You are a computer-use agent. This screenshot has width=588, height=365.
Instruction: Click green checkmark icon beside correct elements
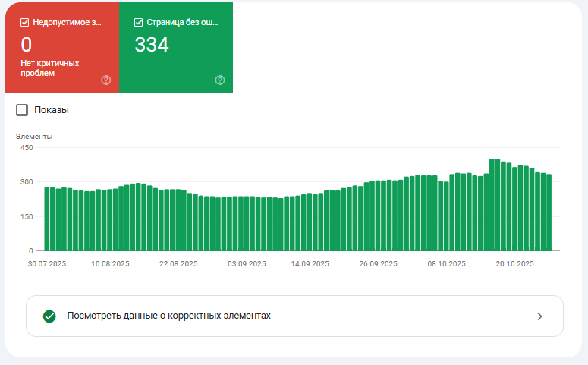tap(49, 316)
